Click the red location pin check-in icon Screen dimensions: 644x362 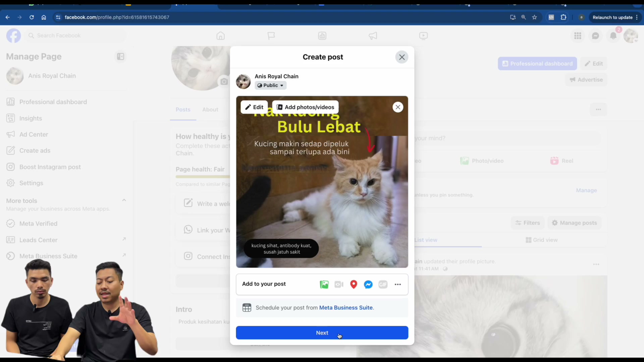click(x=354, y=284)
